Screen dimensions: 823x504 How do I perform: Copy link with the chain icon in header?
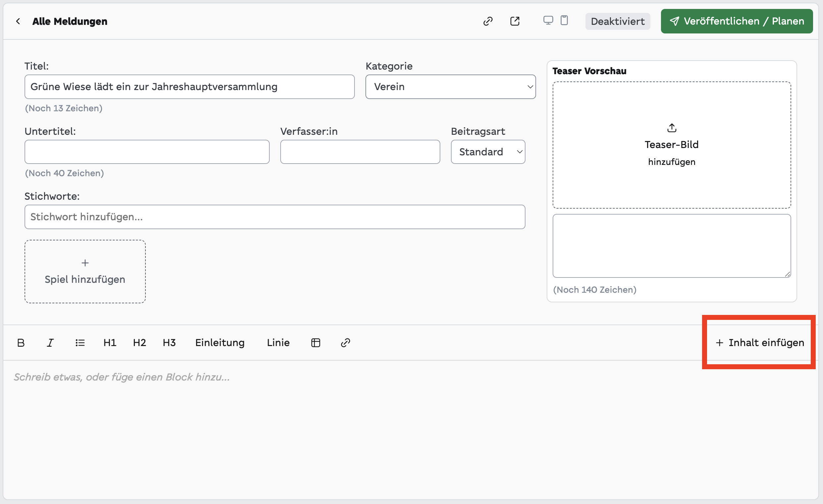pos(488,22)
